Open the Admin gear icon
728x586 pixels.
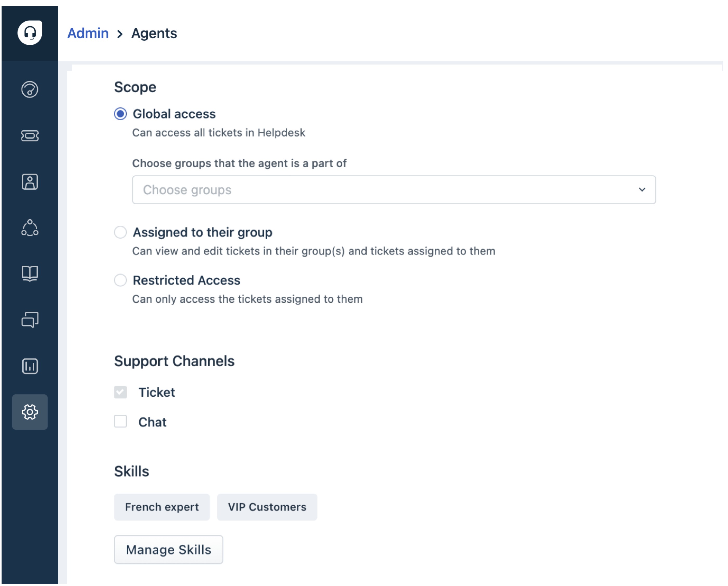(x=30, y=412)
